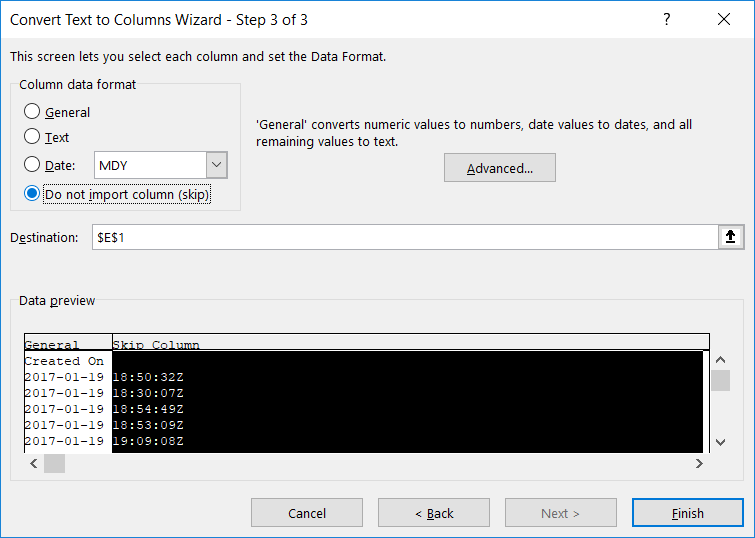Click the 18:54:49Z time value in preview
This screenshot has width=755, height=538.
coord(148,408)
